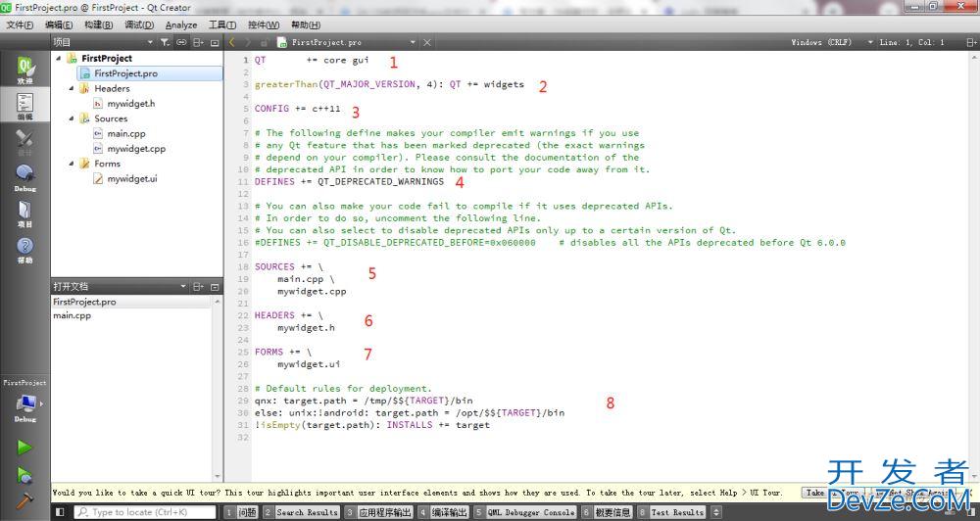Show the Search Results pane
980x521 pixels.
click(301, 512)
